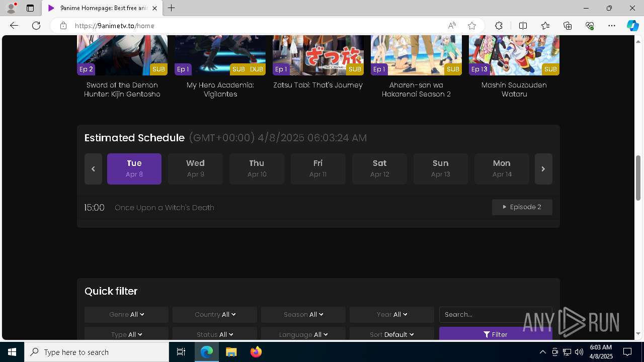
Task: Click the purple Filter button
Action: tap(496, 334)
